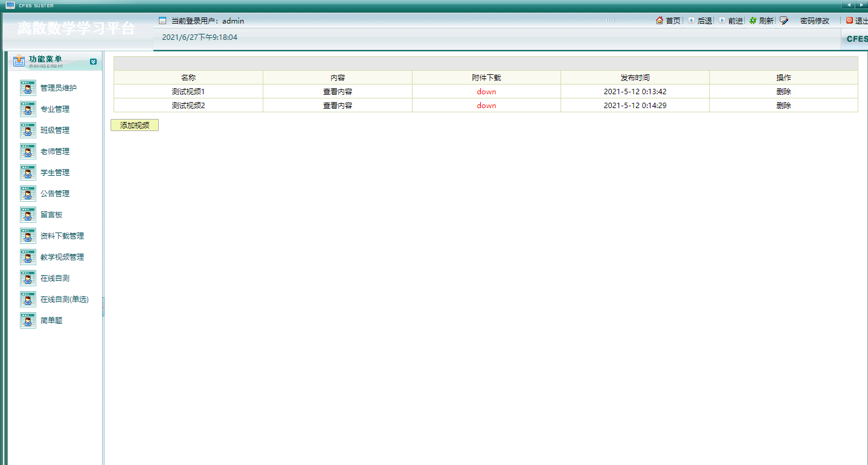Open 简单题 from the menu
The image size is (868, 465).
click(51, 321)
